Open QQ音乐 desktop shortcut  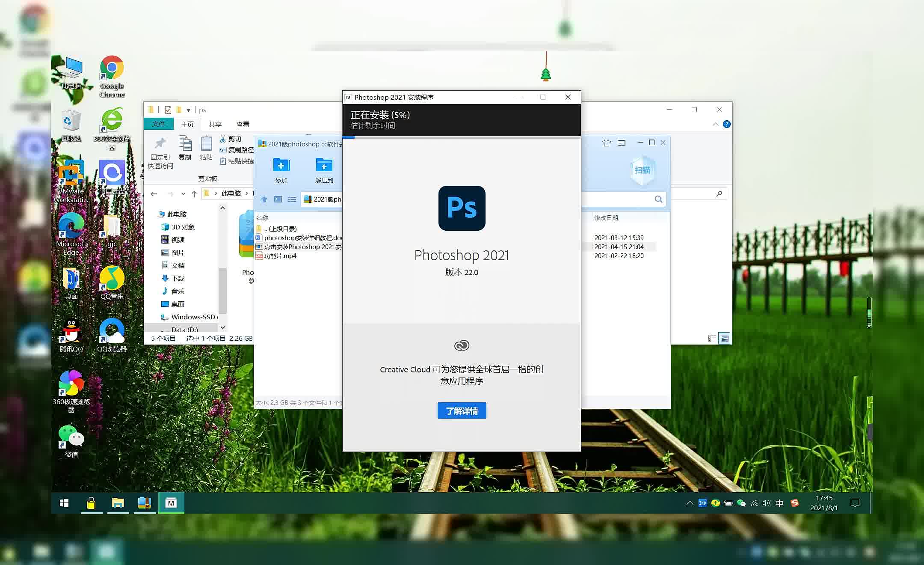[x=112, y=283]
